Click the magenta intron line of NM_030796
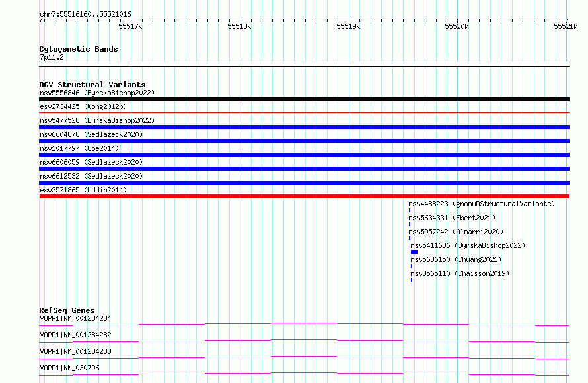The height and width of the screenshot is (383, 588). [304, 374]
